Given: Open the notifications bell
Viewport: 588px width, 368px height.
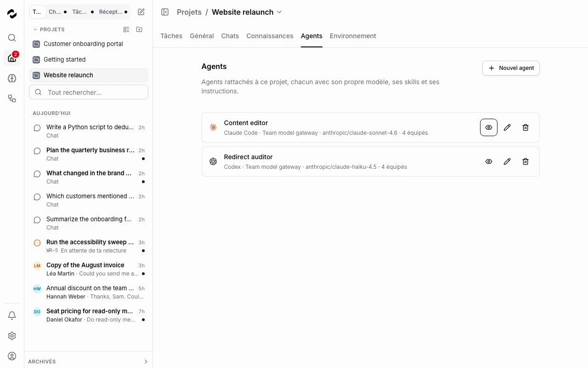Looking at the screenshot, I should [12, 316].
